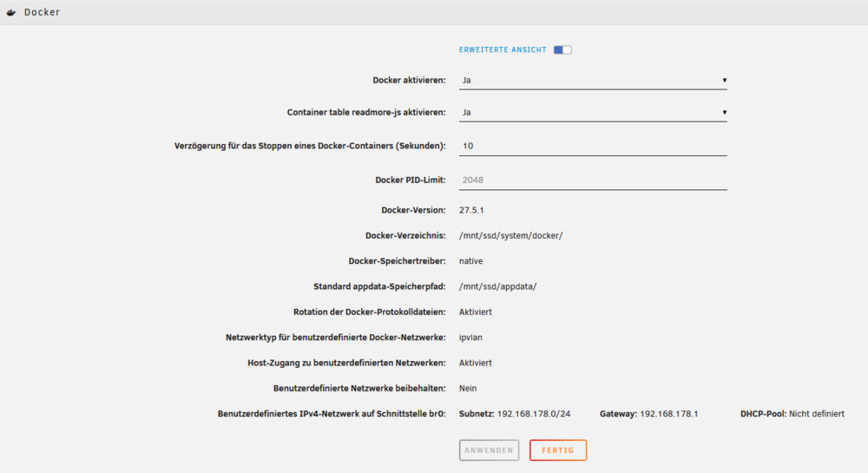The image size is (868, 473).
Task: Click the Gateway value 192.168.178.1
Action: pos(668,414)
